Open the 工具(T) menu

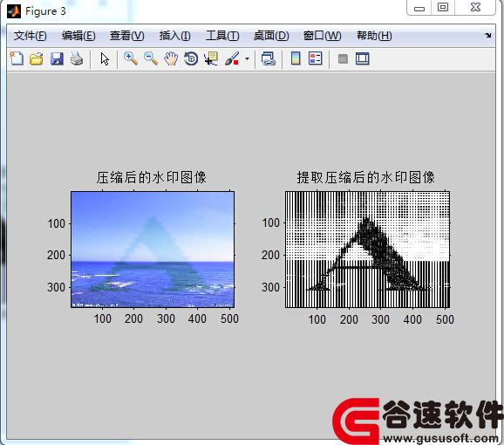[x=222, y=36]
